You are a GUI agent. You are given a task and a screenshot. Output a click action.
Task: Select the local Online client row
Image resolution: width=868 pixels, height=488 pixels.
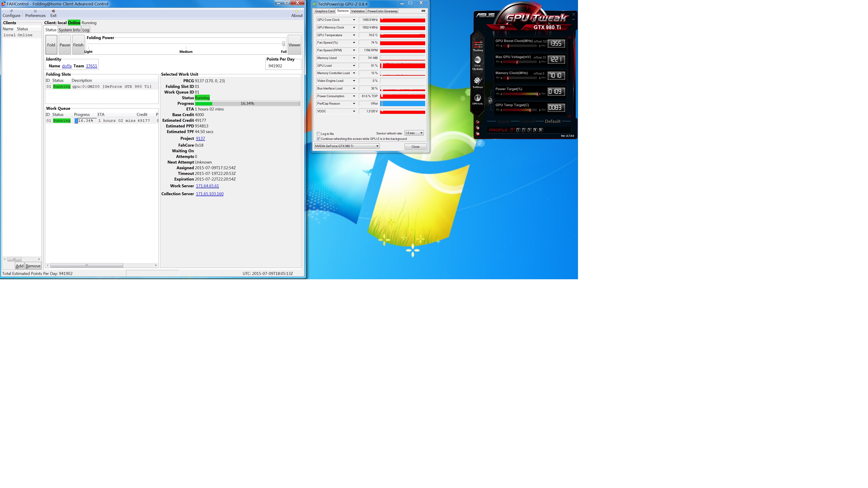(22, 35)
